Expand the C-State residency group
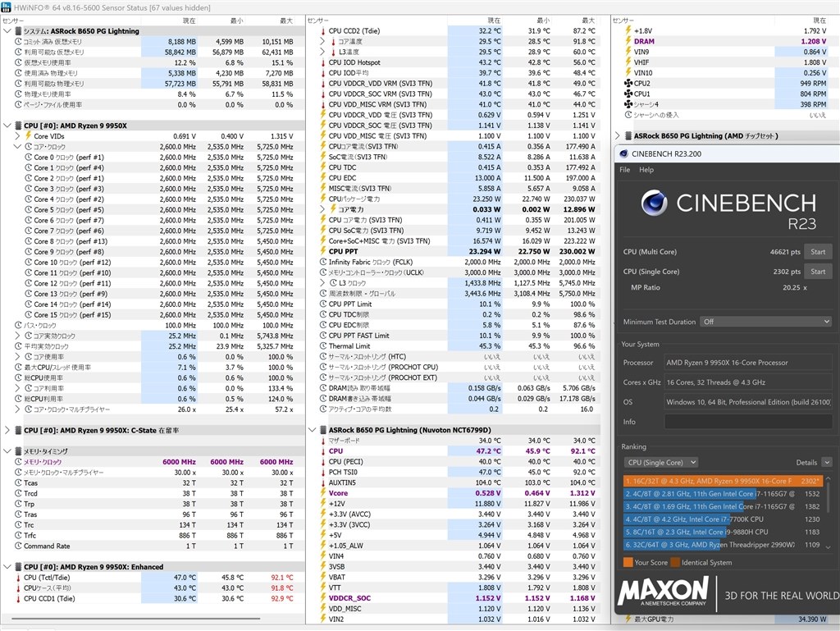Viewport: 840px width, 631px height. coord(7,430)
